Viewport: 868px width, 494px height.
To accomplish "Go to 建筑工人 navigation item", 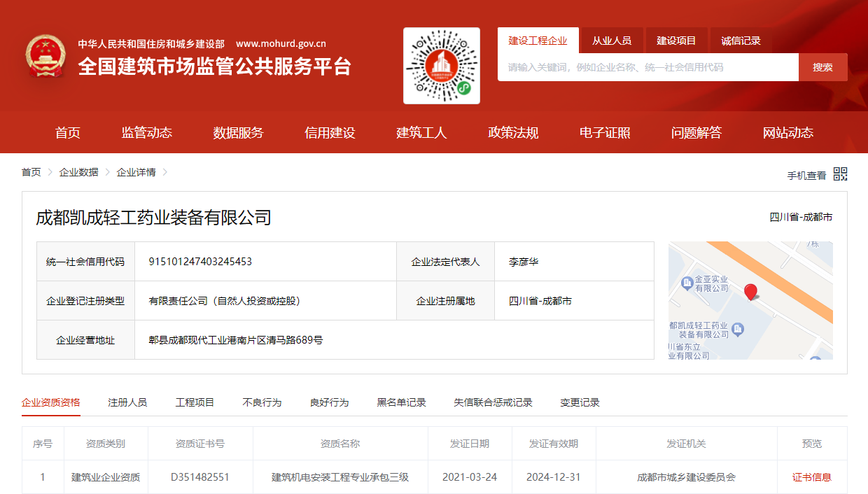I will (421, 133).
